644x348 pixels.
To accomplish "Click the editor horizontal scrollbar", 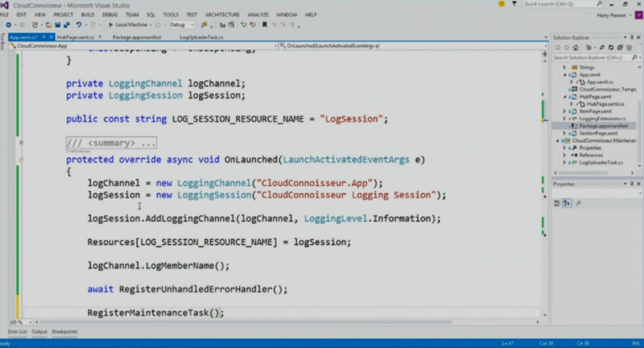I will [x=246, y=322].
